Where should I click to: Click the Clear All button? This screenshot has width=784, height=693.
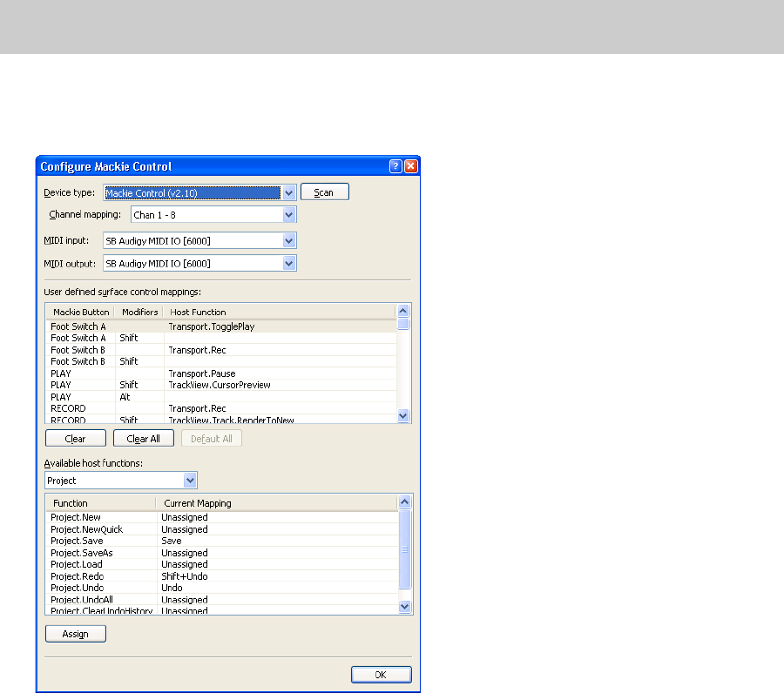144,439
